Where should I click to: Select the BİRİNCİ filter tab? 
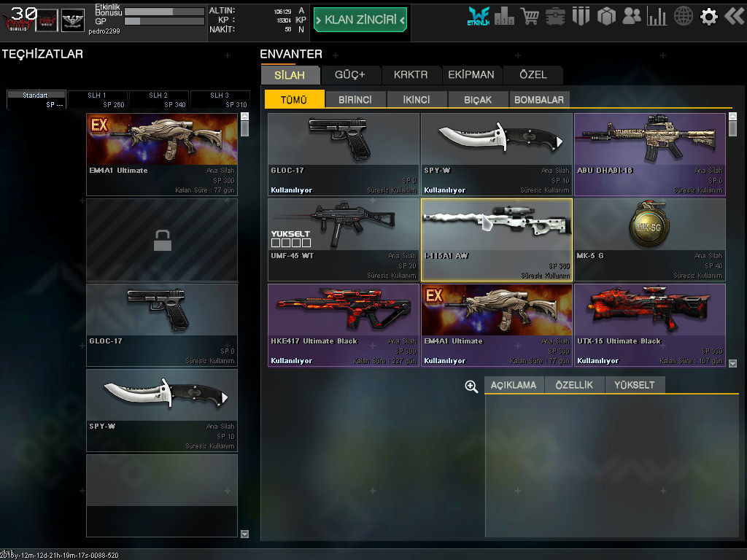pyautogui.click(x=355, y=99)
